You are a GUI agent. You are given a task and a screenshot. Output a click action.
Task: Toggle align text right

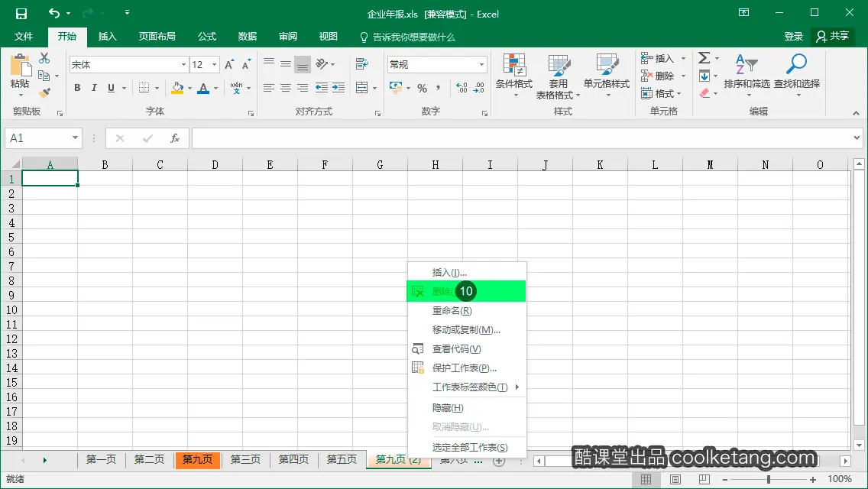(303, 88)
